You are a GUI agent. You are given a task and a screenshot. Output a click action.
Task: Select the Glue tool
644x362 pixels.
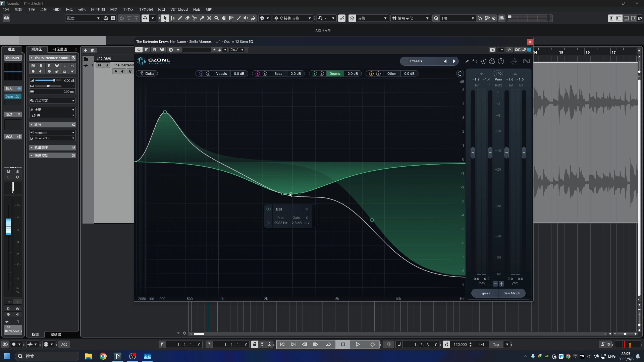click(202, 18)
